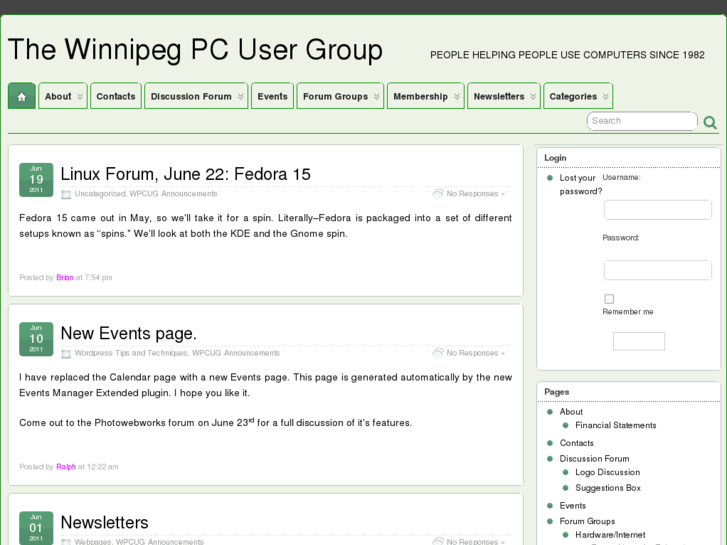The width and height of the screenshot is (727, 545).
Task: View author Brian's posts
Action: coord(65,277)
